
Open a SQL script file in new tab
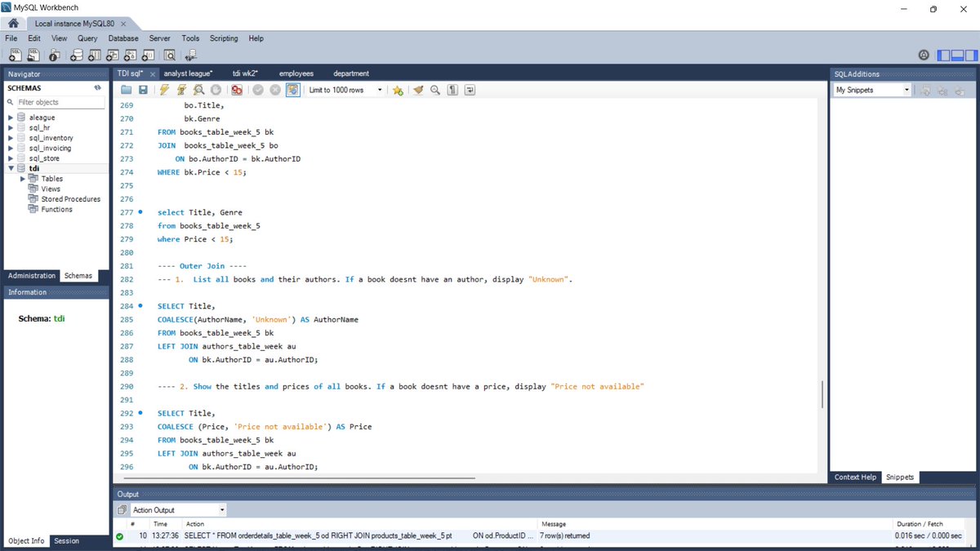[x=33, y=56]
